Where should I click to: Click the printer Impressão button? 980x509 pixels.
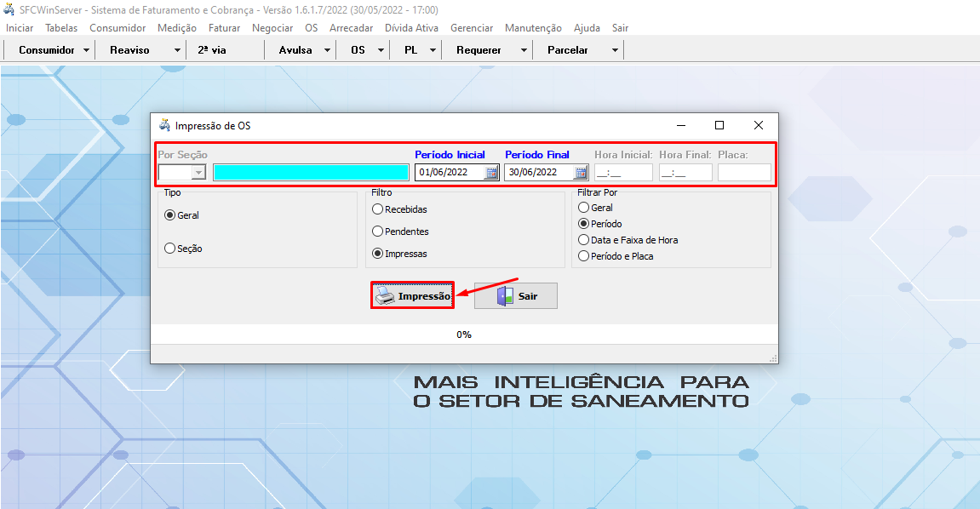(x=413, y=296)
